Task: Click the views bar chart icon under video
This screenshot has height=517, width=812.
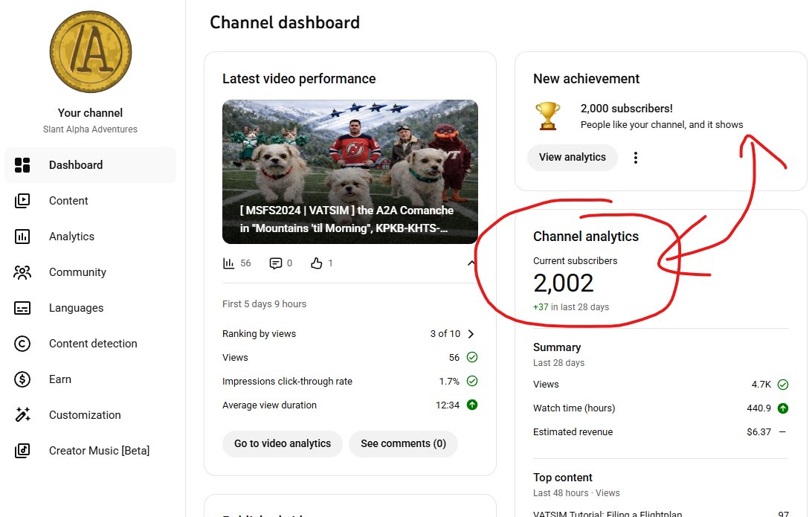Action: coord(228,263)
